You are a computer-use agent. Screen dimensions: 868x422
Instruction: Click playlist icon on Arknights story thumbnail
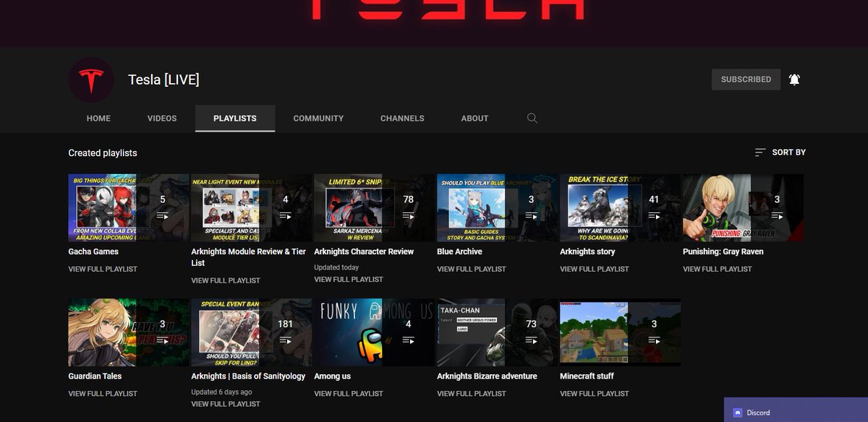pyautogui.click(x=654, y=215)
